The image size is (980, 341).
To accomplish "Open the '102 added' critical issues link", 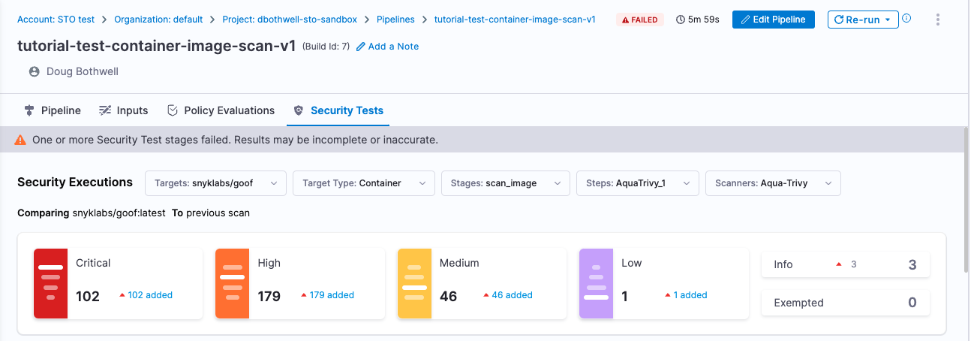I will (149, 295).
